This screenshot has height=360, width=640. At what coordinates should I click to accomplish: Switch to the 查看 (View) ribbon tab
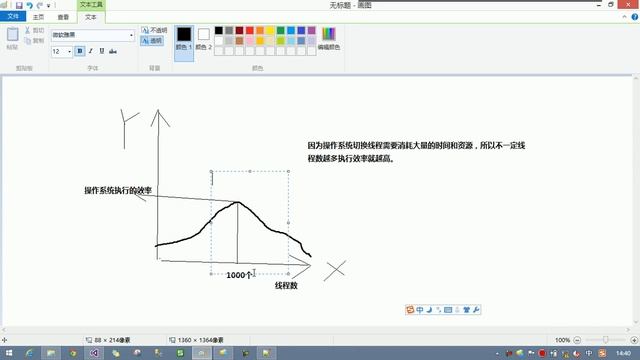pyautogui.click(x=63, y=17)
